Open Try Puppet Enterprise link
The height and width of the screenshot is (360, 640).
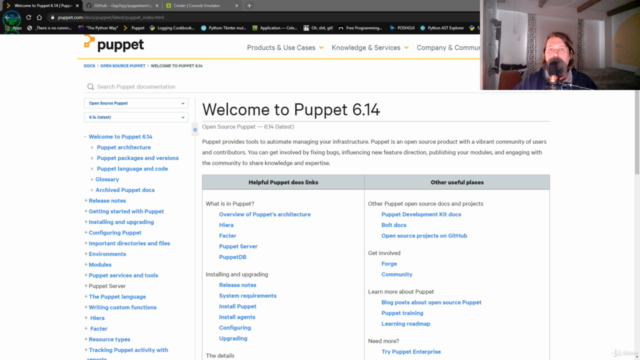[411, 351]
